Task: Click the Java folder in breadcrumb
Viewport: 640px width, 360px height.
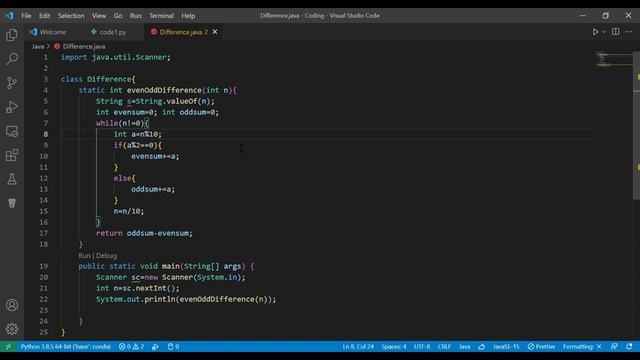Action: click(38, 47)
